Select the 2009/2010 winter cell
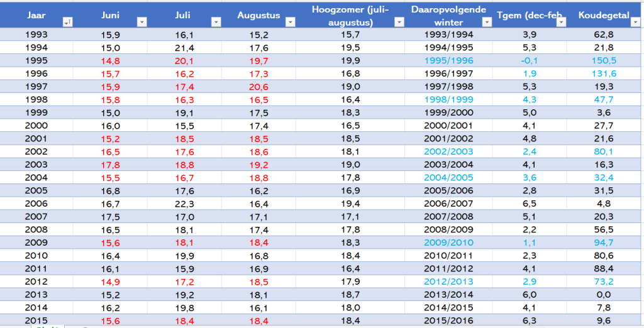Image resolution: width=644 pixels, height=328 pixels. 448,243
